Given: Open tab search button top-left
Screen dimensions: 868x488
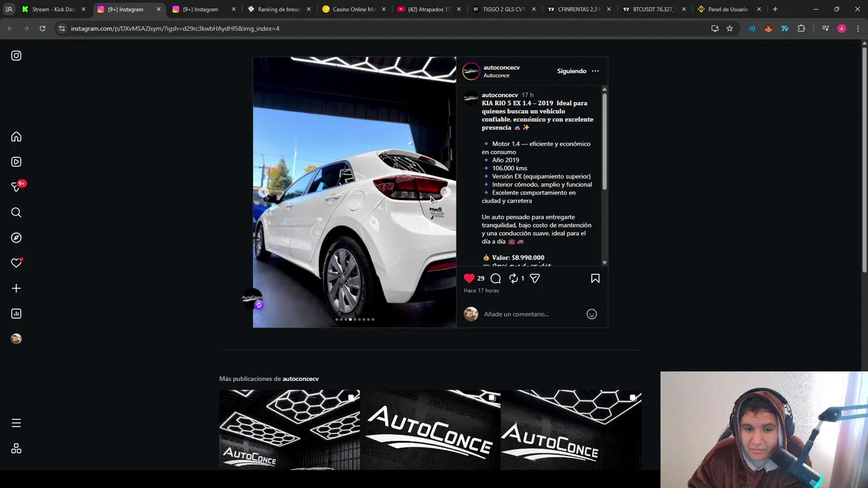Looking at the screenshot, I should pos(9,9).
